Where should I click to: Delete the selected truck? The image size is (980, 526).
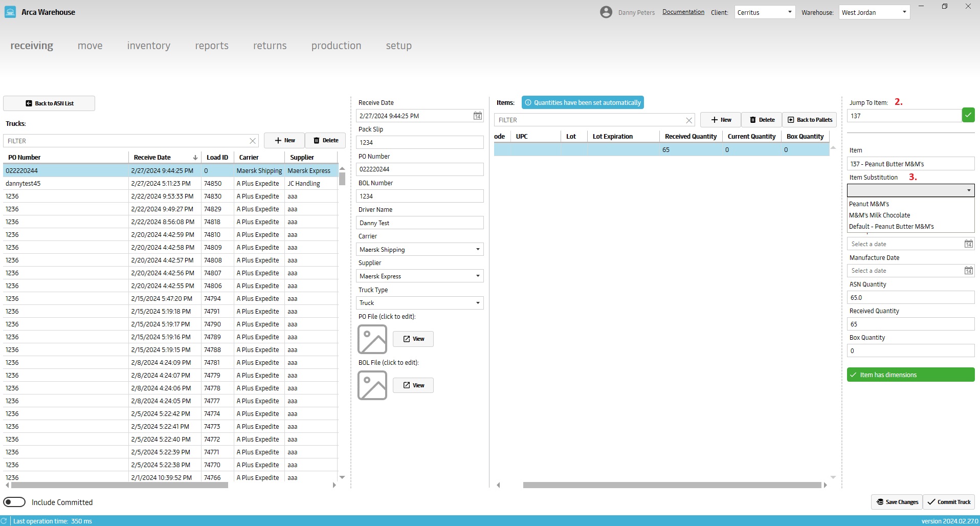[325, 141]
